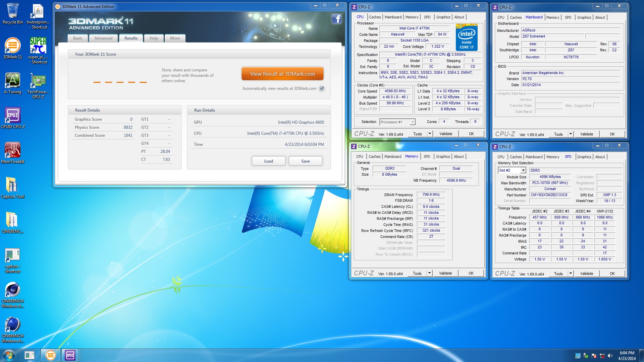Click the capture tool taskbar icon
This screenshot has width=644, height=362.
point(30,355)
